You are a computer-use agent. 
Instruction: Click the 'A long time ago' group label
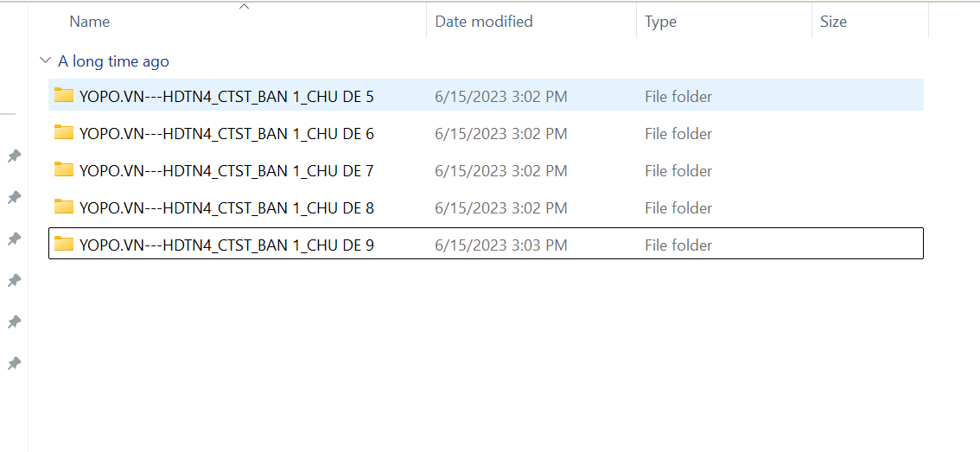[113, 61]
